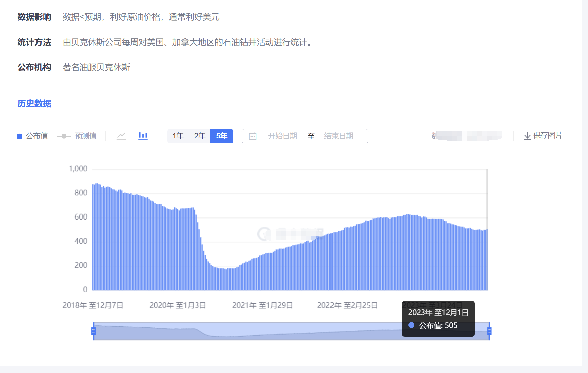Click the 历史数据 section heading
Viewport: 588px width, 373px height.
click(34, 104)
